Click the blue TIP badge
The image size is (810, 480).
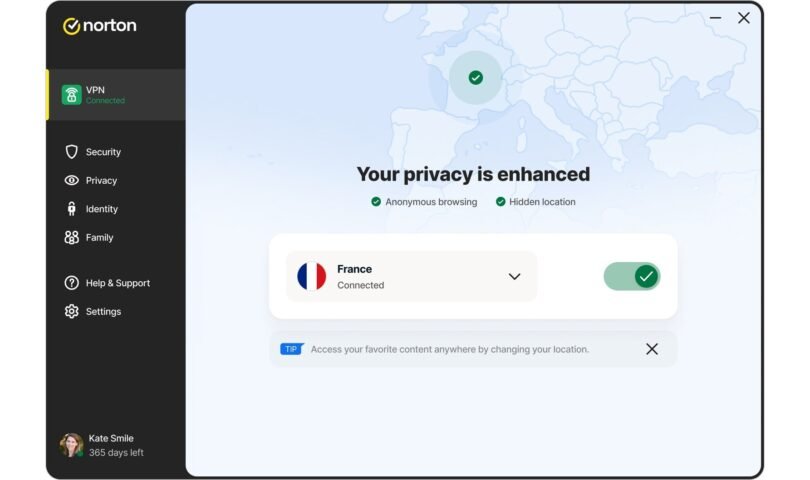[x=291, y=349]
